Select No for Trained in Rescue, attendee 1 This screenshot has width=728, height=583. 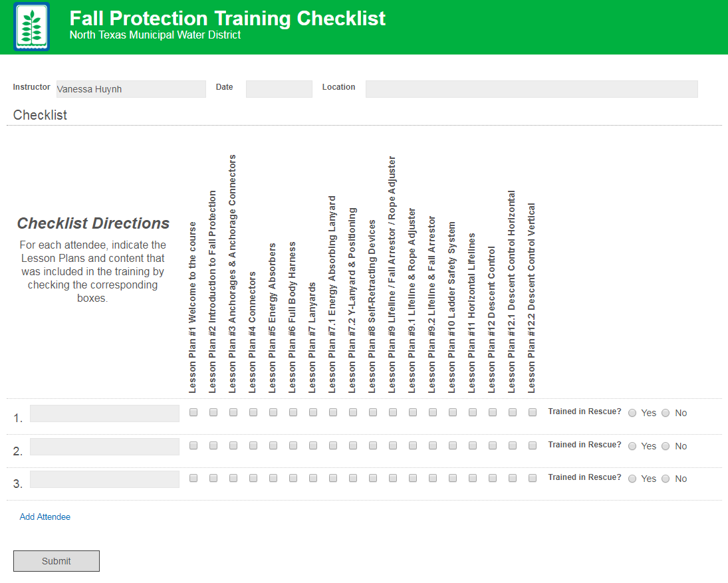(x=666, y=413)
